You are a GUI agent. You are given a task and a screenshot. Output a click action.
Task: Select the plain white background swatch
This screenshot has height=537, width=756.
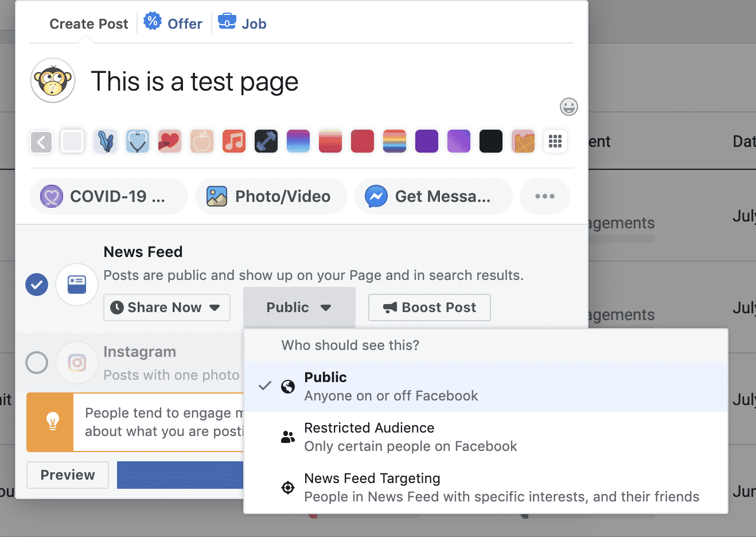(72, 141)
